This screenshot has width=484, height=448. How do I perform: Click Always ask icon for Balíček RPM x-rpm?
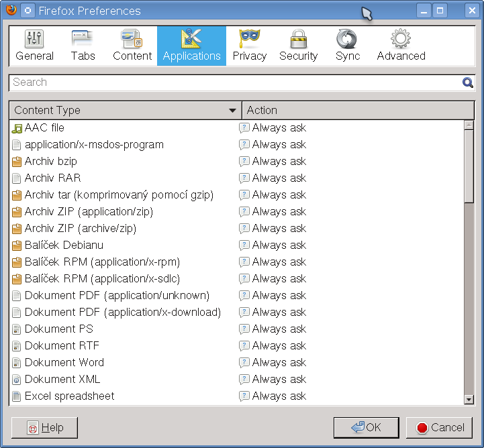[244, 262]
